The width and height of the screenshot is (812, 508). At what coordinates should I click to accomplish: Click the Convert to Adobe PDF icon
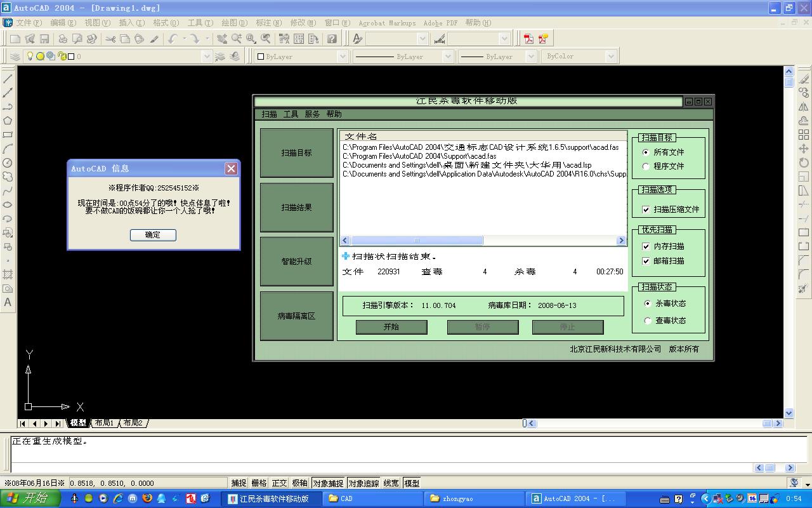(x=528, y=39)
